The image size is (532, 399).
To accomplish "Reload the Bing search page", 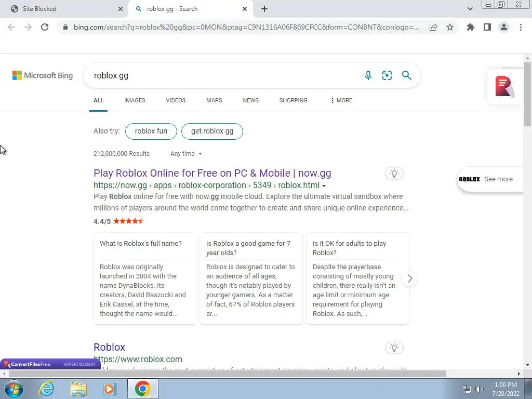I will (45, 27).
